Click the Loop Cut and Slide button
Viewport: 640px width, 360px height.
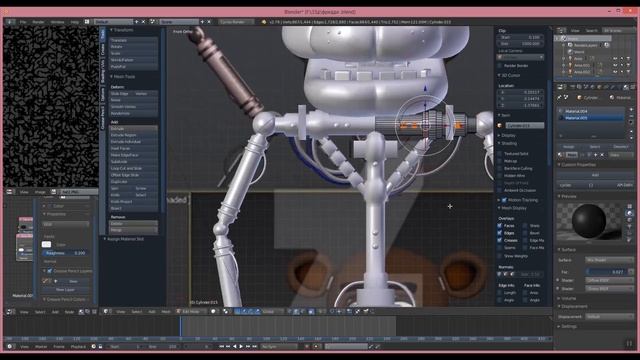click(x=133, y=168)
